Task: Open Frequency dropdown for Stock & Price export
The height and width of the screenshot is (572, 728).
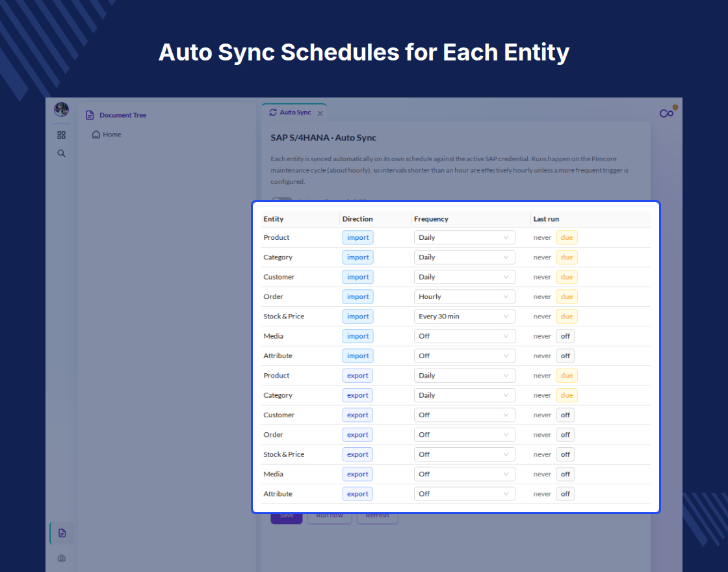Action: 464,454
